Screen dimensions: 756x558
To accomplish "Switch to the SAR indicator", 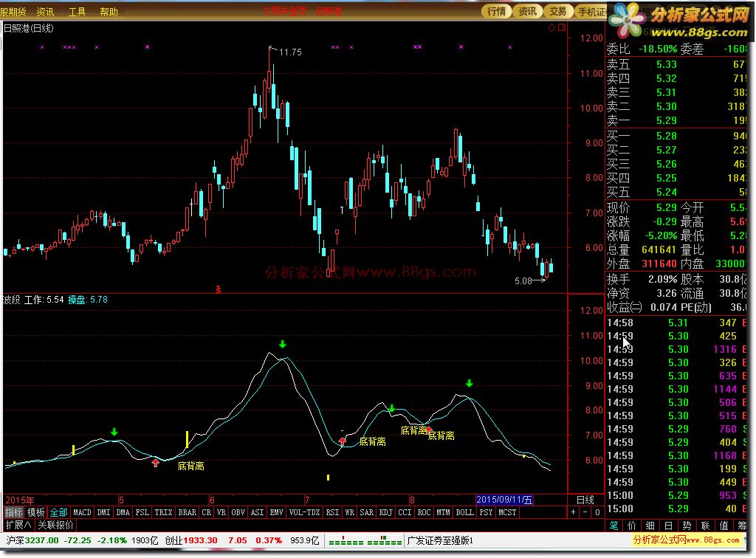I will 367,512.
